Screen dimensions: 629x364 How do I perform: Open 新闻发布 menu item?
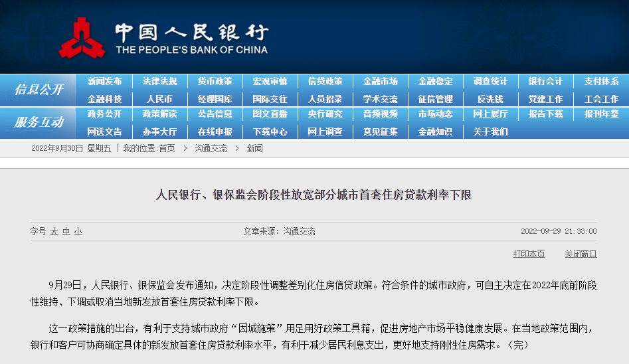104,82
